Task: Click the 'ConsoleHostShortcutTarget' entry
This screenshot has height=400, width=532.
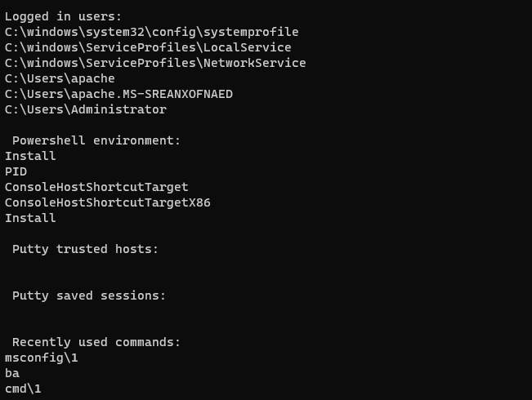Action: coord(96,187)
